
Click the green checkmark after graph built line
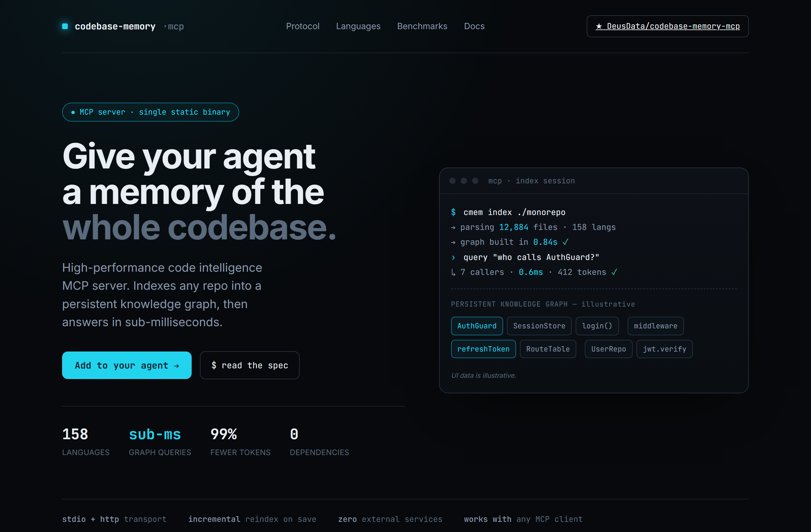pos(566,242)
